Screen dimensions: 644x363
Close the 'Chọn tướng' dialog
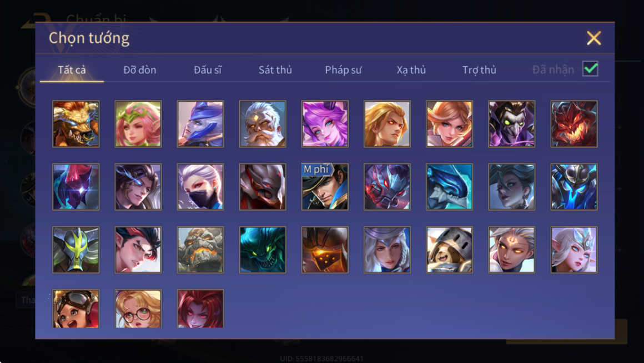click(x=593, y=38)
